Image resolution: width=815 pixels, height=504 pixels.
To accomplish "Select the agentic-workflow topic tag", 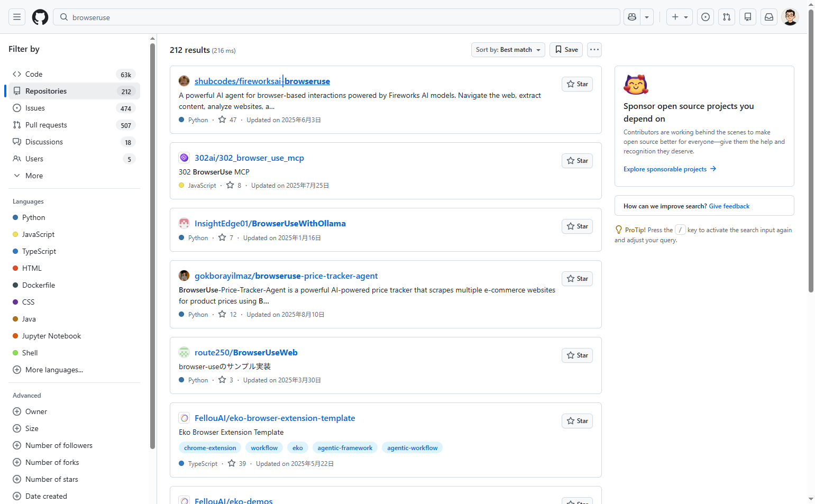I will pyautogui.click(x=413, y=448).
